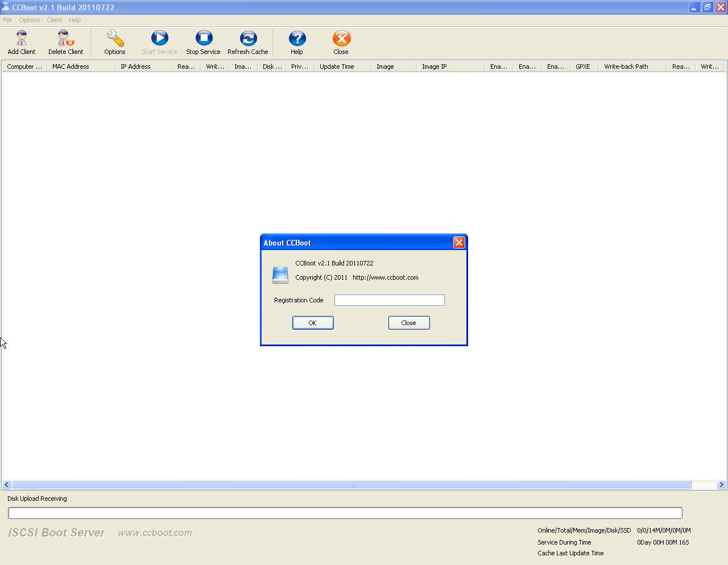Click the Start Service play icon
This screenshot has width=728, height=565.
[159, 38]
